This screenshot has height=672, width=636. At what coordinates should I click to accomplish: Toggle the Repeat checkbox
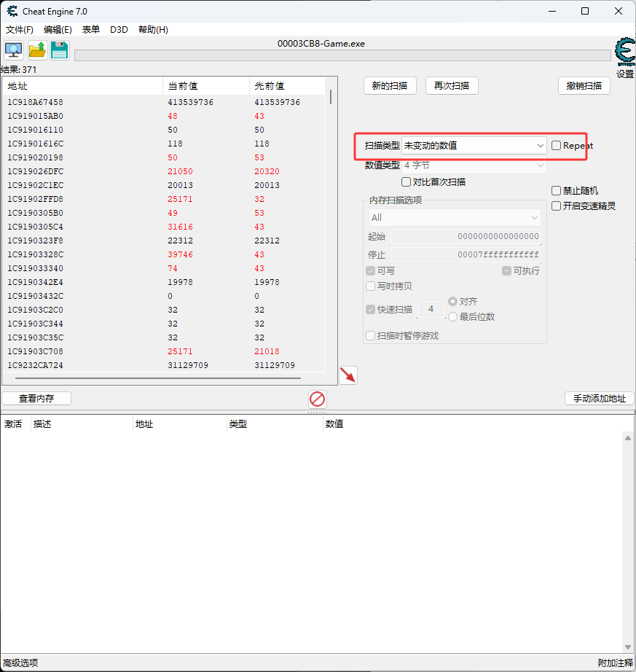pos(556,146)
